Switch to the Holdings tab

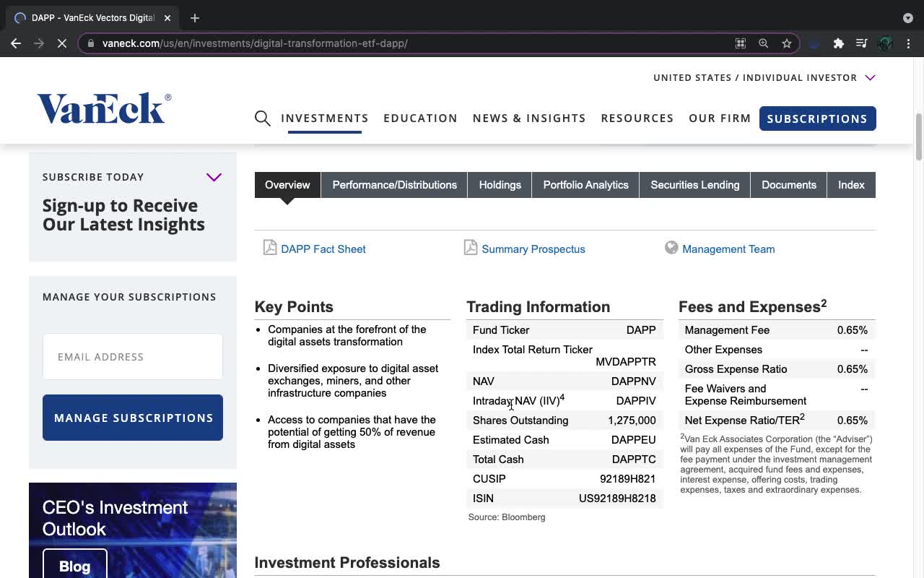coord(500,185)
